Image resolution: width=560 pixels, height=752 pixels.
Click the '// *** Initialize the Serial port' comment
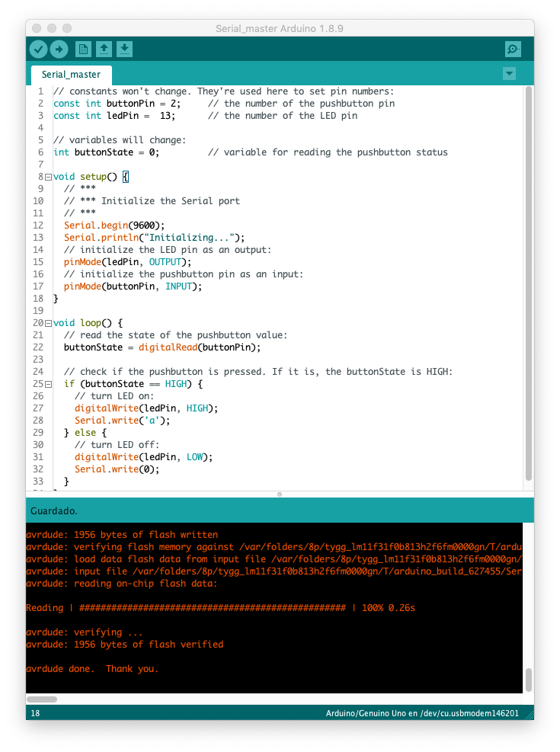pyautogui.click(x=152, y=201)
